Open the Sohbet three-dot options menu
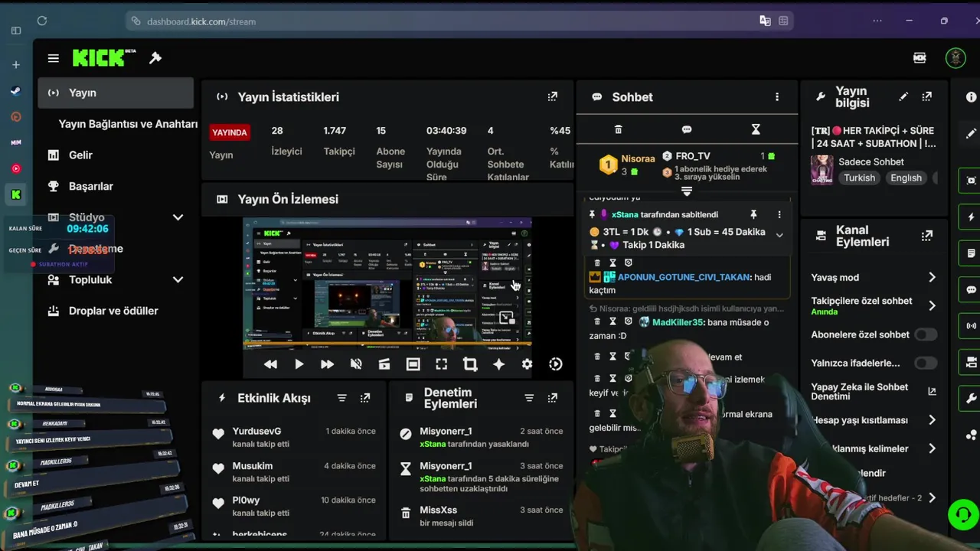 point(777,97)
